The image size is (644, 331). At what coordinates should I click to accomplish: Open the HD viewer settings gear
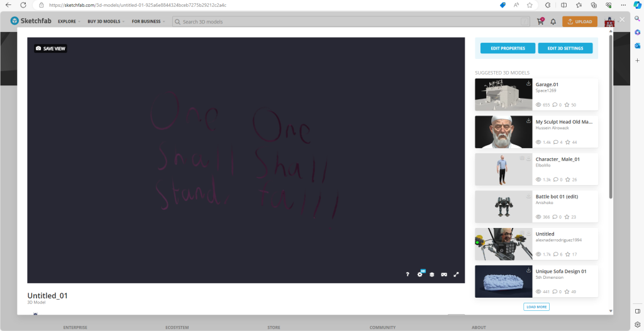pos(419,274)
